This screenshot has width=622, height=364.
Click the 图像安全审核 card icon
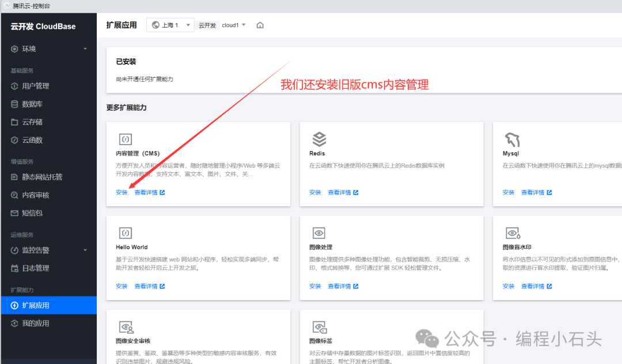pos(127,327)
